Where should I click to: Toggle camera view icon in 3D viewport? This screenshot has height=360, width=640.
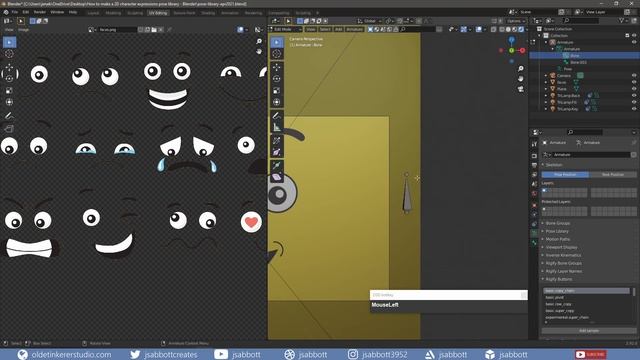[520, 89]
